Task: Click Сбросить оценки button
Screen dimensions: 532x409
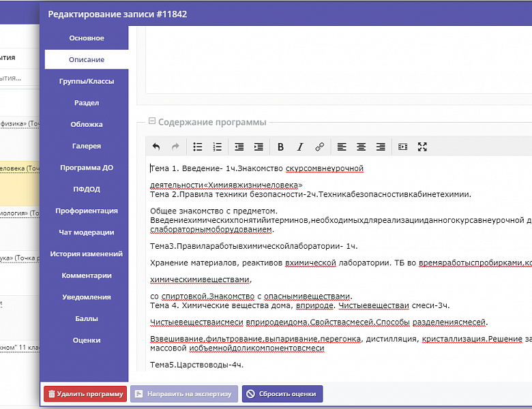Action: coord(282,394)
